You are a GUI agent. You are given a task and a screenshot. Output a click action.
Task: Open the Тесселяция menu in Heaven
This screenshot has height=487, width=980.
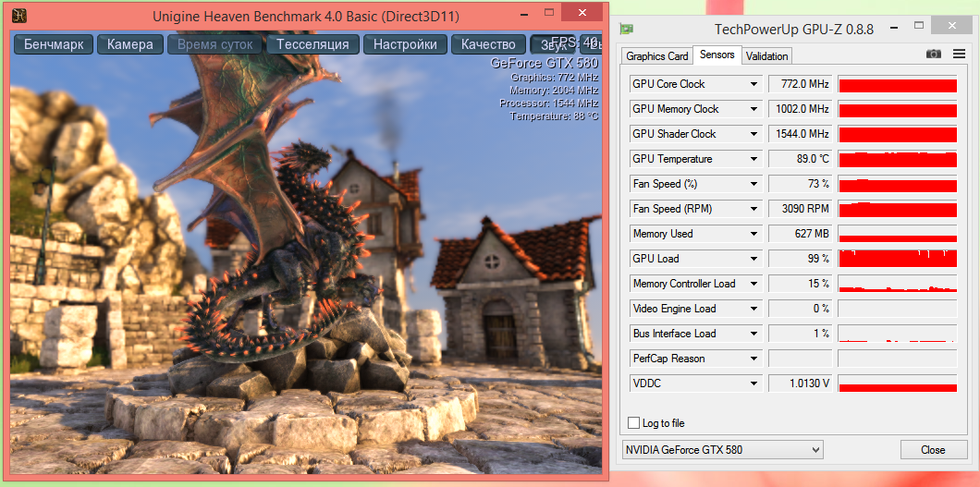coord(312,44)
